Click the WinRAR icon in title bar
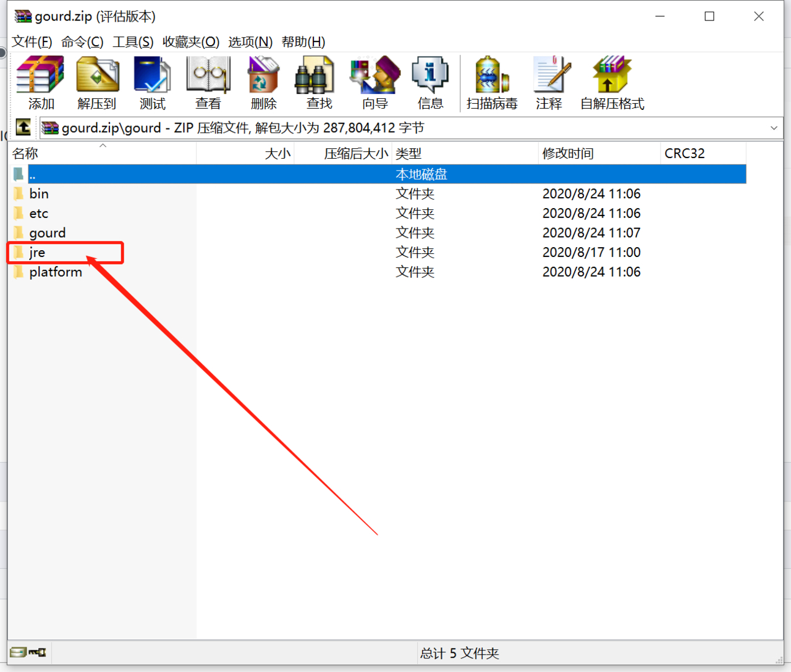Viewport: 791px width, 672px height. [23, 16]
